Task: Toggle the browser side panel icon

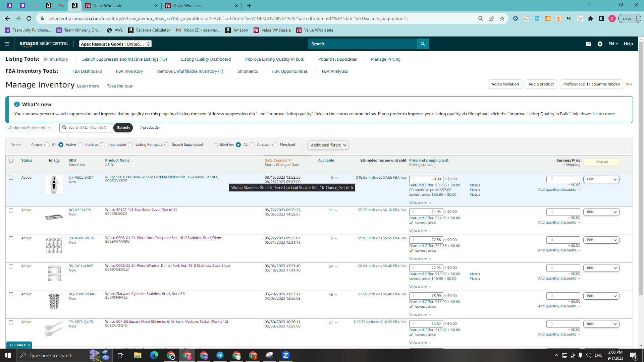Action: tap(601, 18)
